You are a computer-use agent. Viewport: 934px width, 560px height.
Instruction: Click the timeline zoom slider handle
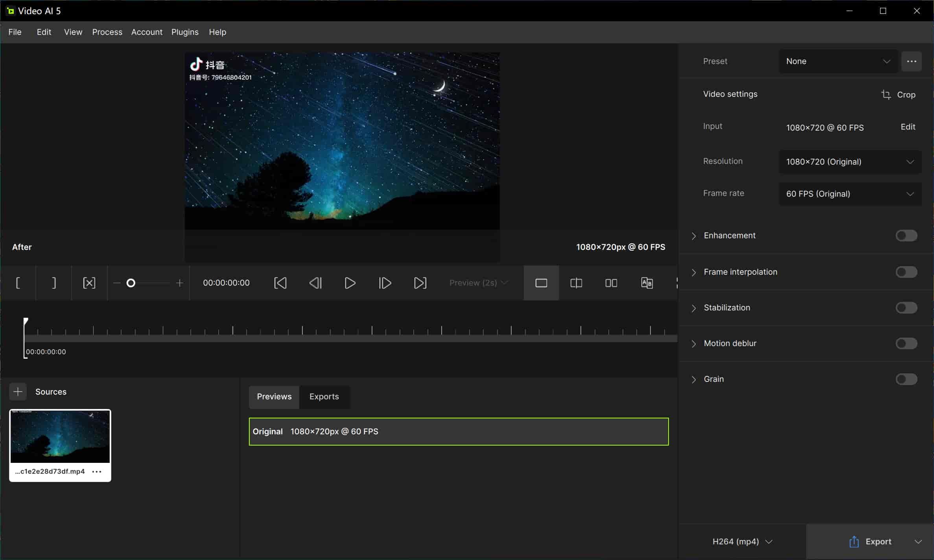point(131,283)
